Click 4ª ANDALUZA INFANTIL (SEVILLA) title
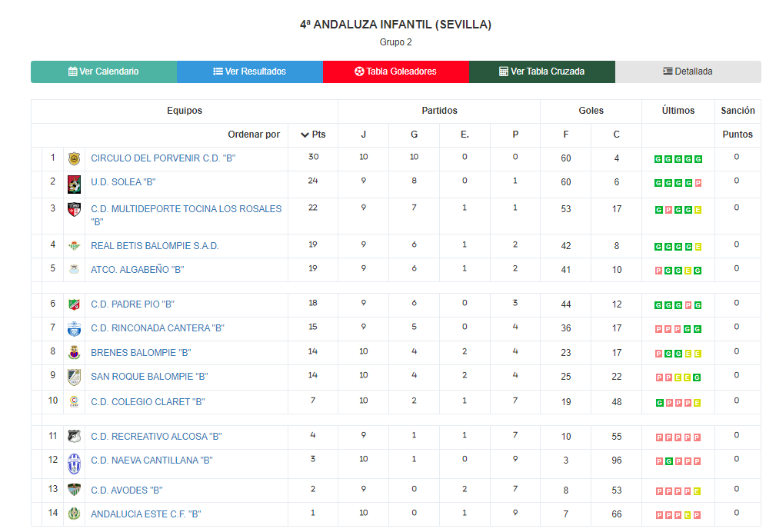Viewport: 776px width, 532px height. [x=396, y=25]
